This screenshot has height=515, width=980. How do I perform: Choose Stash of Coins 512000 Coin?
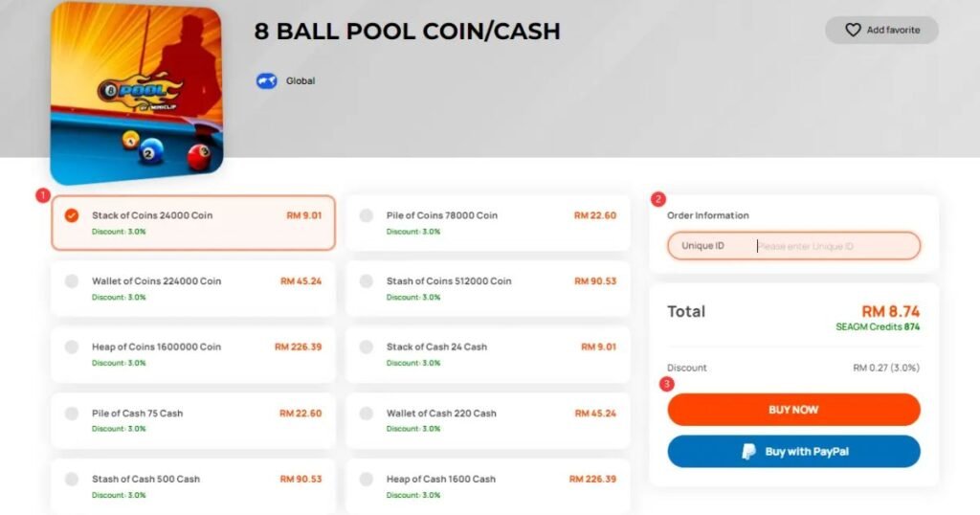point(487,288)
